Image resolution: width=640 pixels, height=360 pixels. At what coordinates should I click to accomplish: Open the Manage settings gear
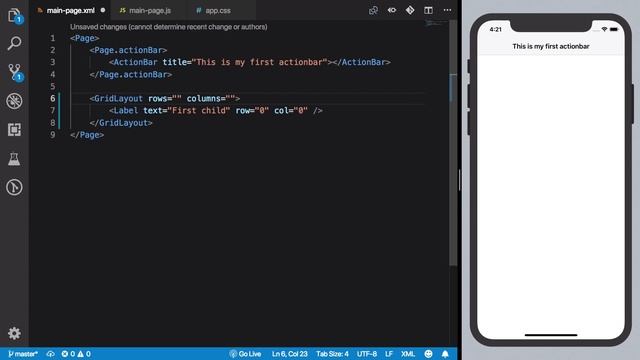14,333
